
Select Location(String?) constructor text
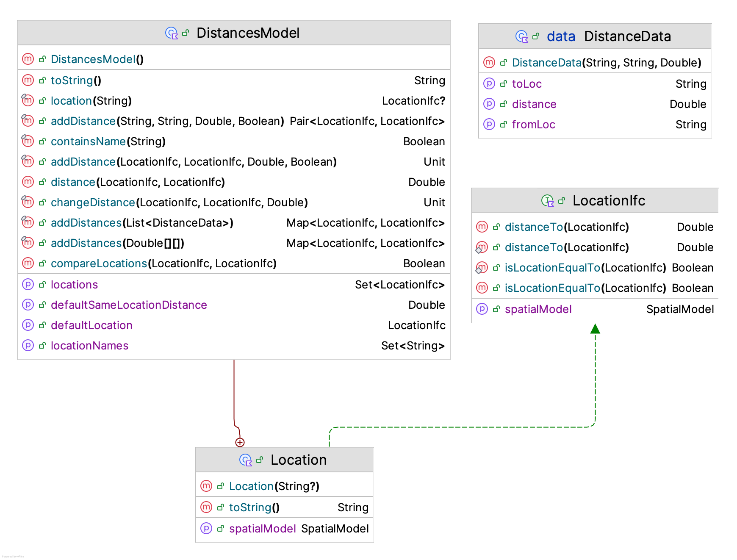274,486
